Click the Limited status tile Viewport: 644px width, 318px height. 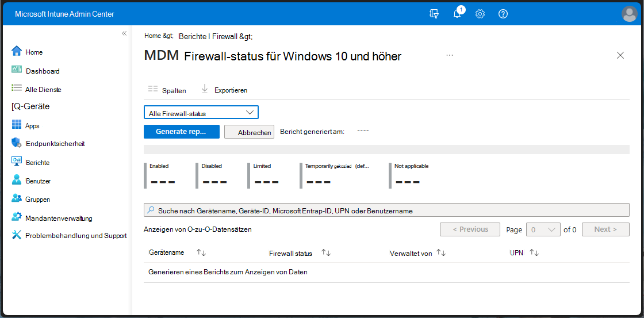pos(264,175)
